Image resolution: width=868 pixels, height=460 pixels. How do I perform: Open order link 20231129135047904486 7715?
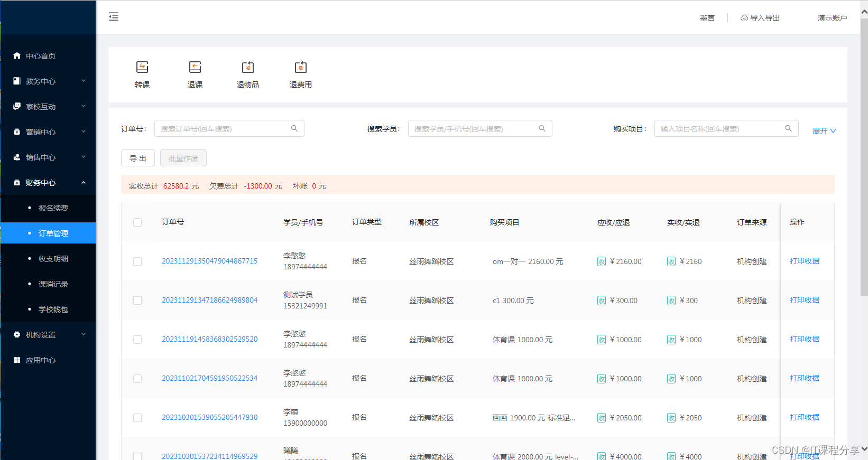[x=209, y=261]
